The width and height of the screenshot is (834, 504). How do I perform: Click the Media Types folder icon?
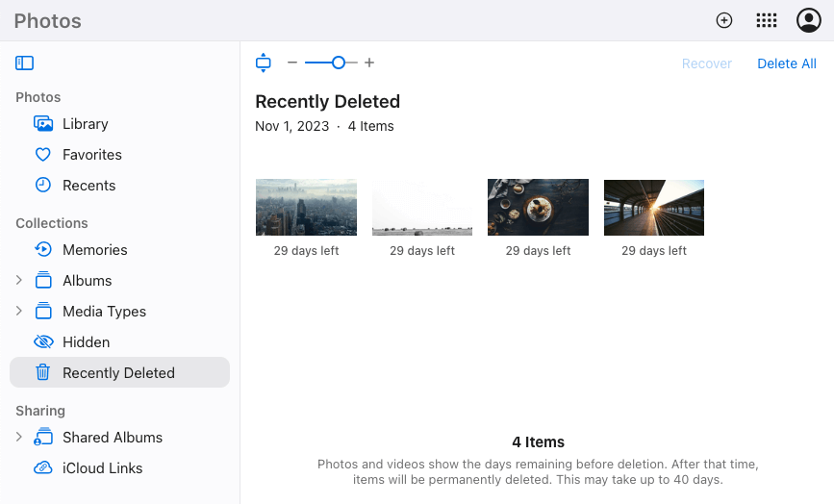click(x=43, y=311)
